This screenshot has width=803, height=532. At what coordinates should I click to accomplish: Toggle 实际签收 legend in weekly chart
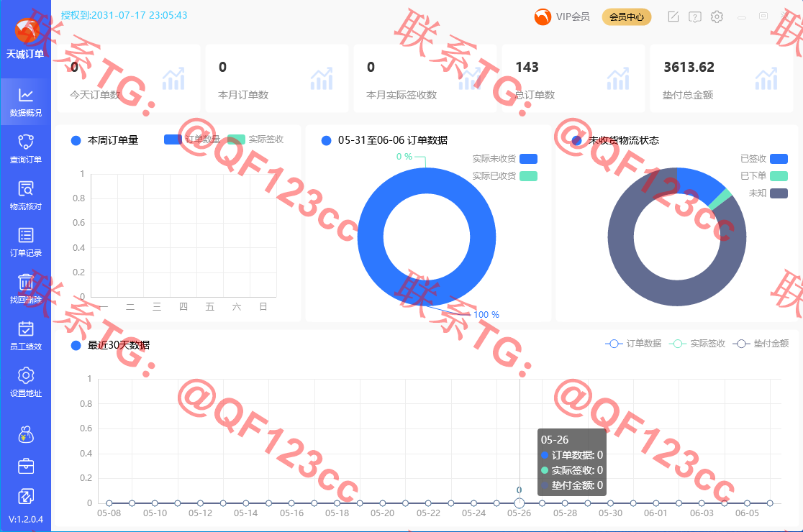click(x=255, y=139)
